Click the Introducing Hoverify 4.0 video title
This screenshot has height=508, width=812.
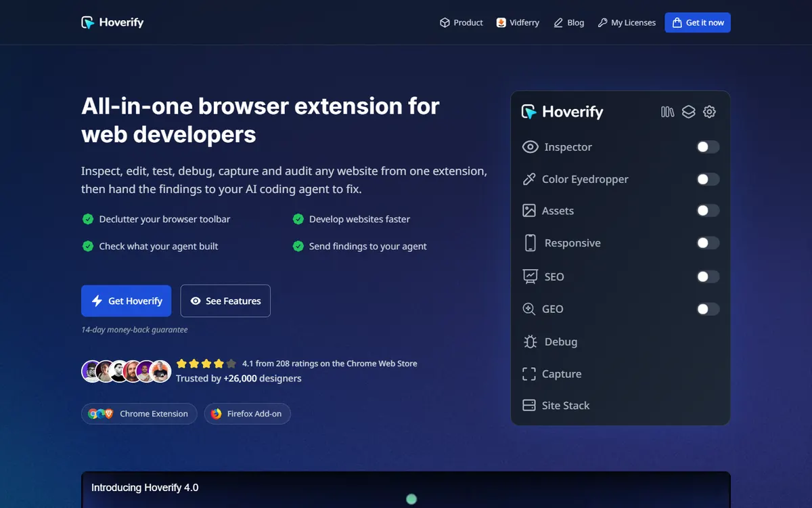[x=145, y=488]
